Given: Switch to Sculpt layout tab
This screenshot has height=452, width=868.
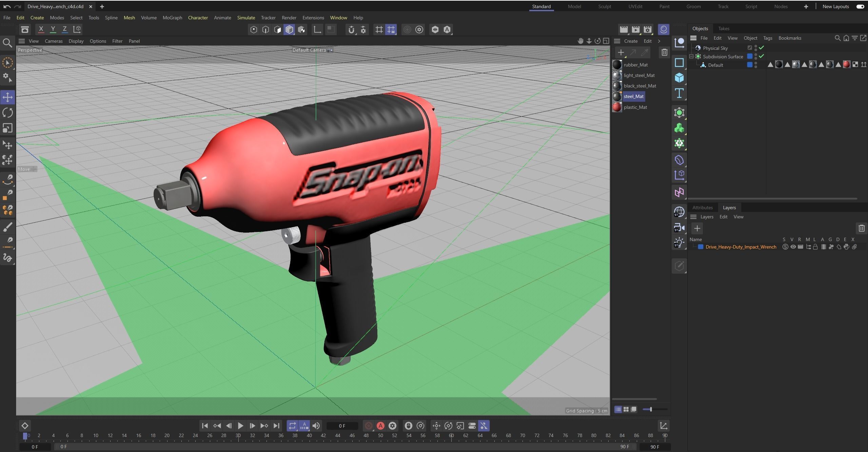Looking at the screenshot, I should (605, 6).
